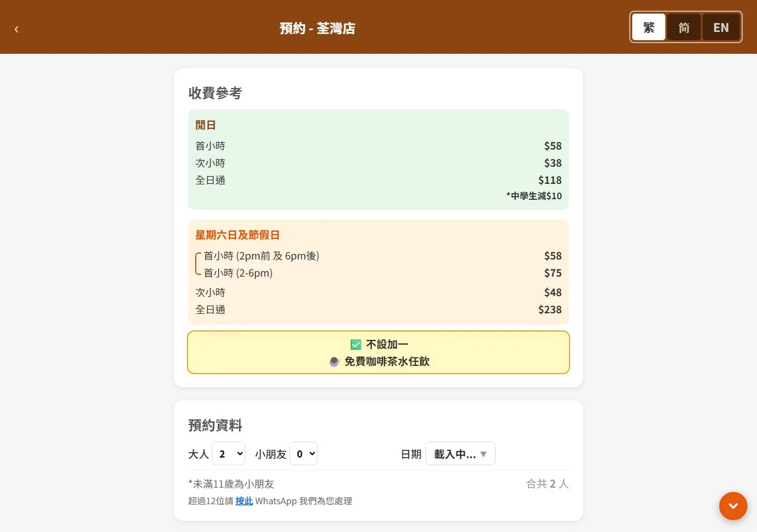Click the 預約資料 section heading

215,426
